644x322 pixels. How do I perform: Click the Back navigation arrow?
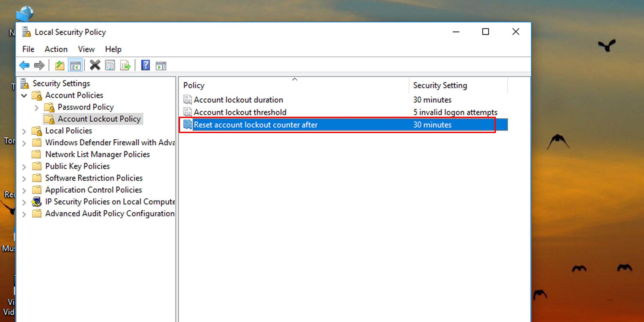click(24, 65)
